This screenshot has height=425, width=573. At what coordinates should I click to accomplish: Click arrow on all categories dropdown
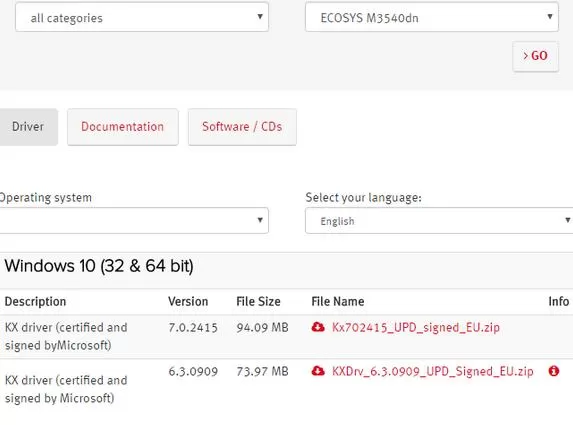pos(260,16)
